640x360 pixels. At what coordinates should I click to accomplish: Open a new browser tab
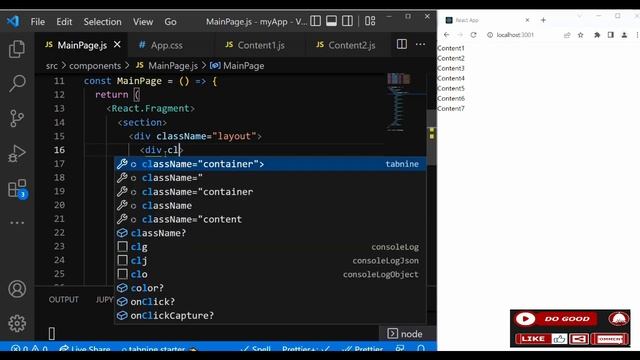543,20
